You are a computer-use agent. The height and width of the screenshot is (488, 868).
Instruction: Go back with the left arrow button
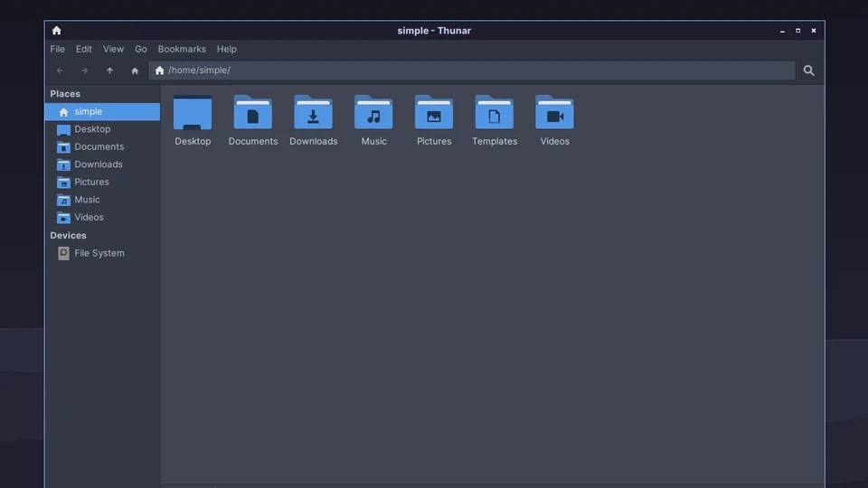(x=60, y=70)
